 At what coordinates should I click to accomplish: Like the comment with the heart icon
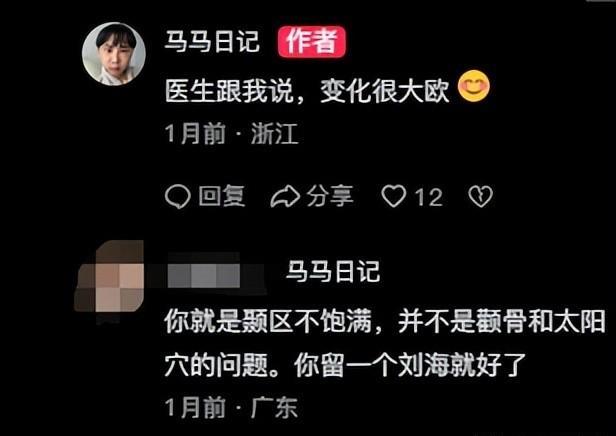coord(394,196)
